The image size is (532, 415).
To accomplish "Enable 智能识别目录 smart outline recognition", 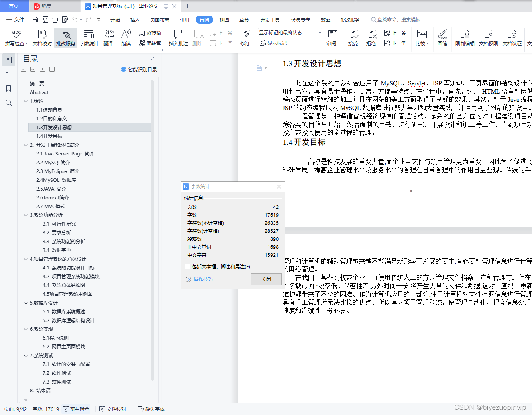I will click(x=138, y=69).
